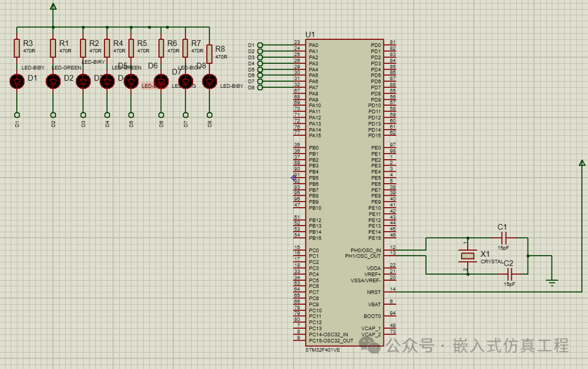Select resistor R3 in the schematic
The height and width of the screenshot is (369, 588).
point(16,47)
